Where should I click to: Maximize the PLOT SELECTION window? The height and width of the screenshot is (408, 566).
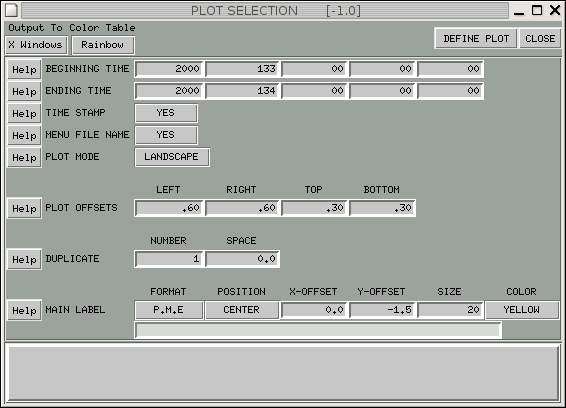click(x=537, y=10)
